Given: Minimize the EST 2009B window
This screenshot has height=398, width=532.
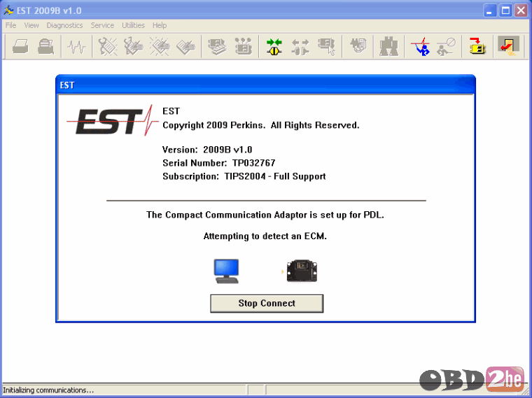Looking at the screenshot, I should point(489,10).
